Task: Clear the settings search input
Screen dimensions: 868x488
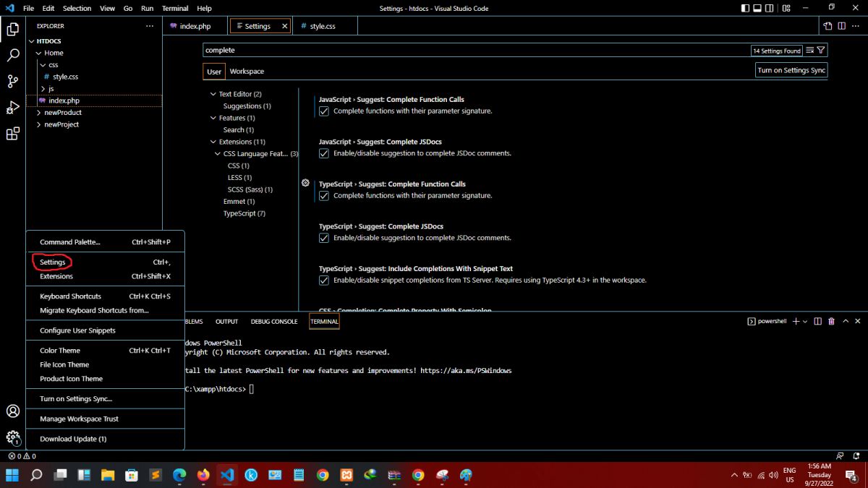Action: point(810,51)
